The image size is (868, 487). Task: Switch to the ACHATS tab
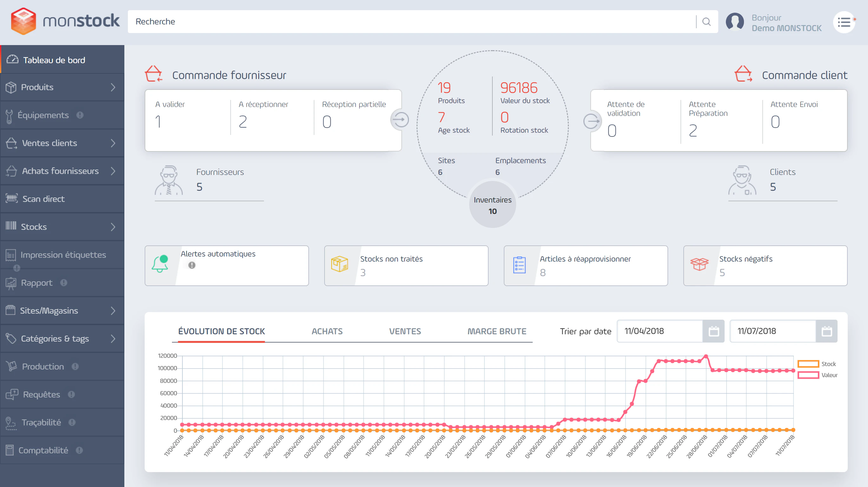coord(327,331)
